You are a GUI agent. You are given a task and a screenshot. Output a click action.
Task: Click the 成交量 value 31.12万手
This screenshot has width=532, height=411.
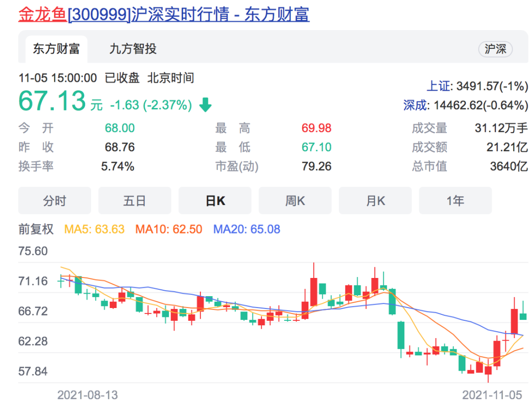click(x=501, y=128)
